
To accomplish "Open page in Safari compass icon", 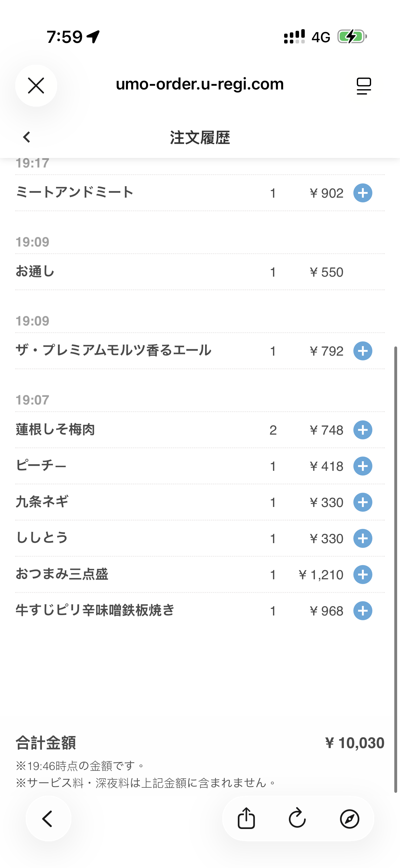I will click(x=350, y=819).
